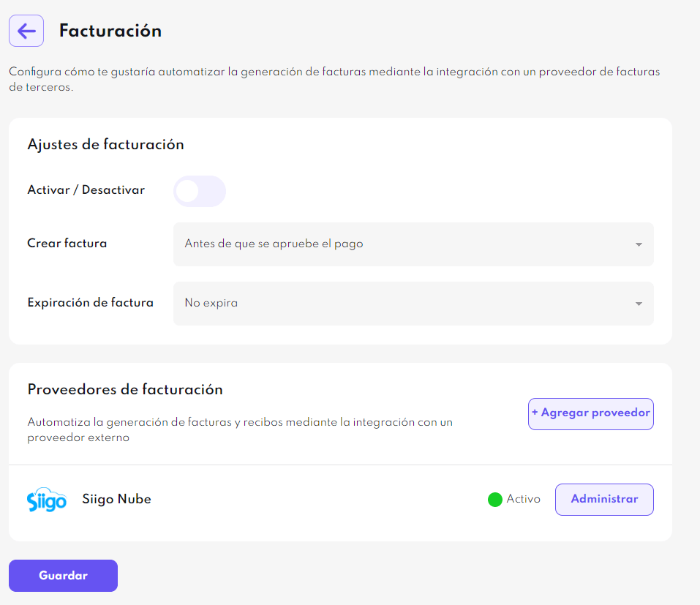
Task: Click the chevron on Expiración de factura field
Action: 638,303
